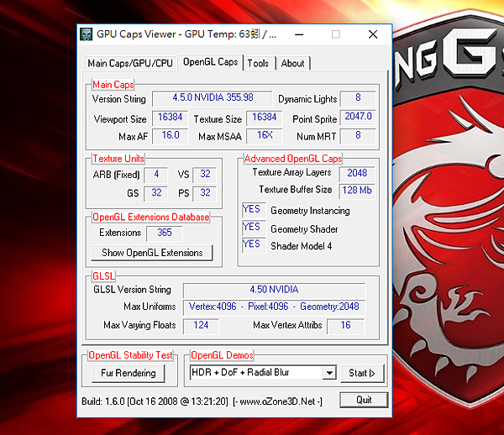Click the GPU Caps Viewer skull app icon
The width and height of the screenshot is (504, 435).
click(x=87, y=34)
